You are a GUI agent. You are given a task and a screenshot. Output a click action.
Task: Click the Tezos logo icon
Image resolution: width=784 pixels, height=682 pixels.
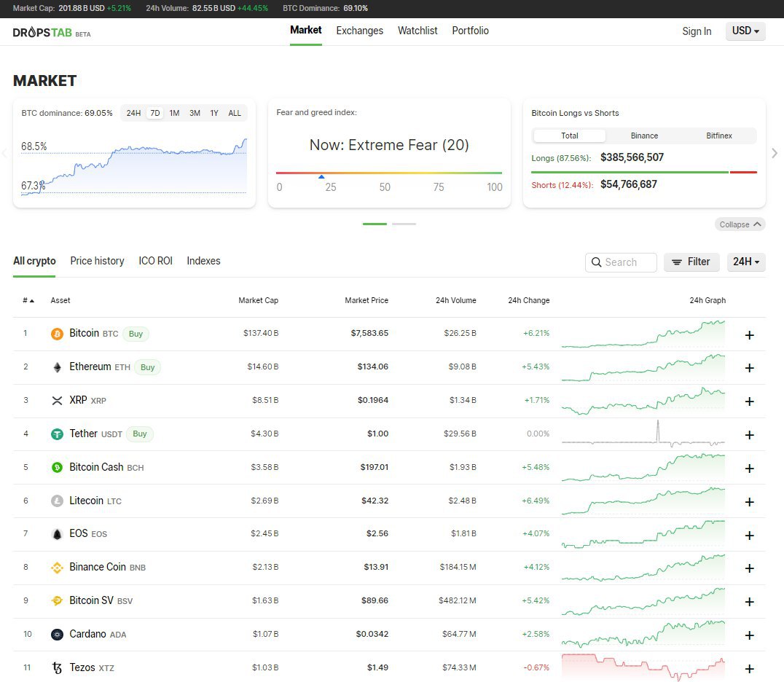coord(57,668)
